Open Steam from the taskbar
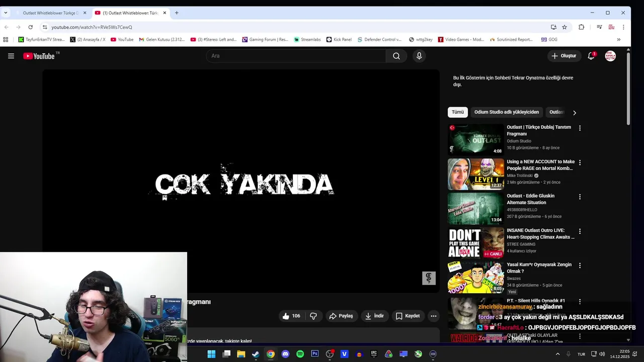 pos(256,354)
